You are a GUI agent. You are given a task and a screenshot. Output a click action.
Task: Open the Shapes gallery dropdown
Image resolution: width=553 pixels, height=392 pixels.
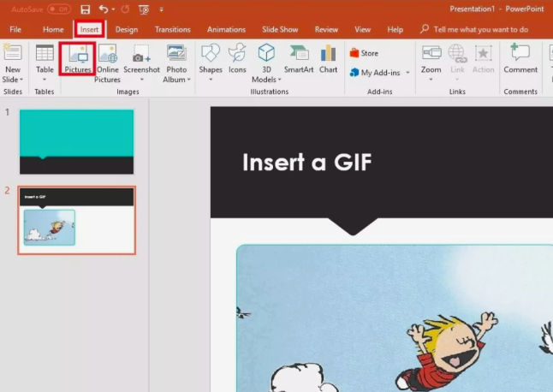coord(210,80)
